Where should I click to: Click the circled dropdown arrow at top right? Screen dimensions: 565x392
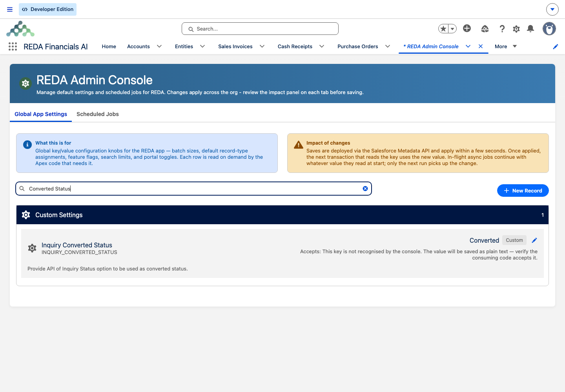click(552, 9)
